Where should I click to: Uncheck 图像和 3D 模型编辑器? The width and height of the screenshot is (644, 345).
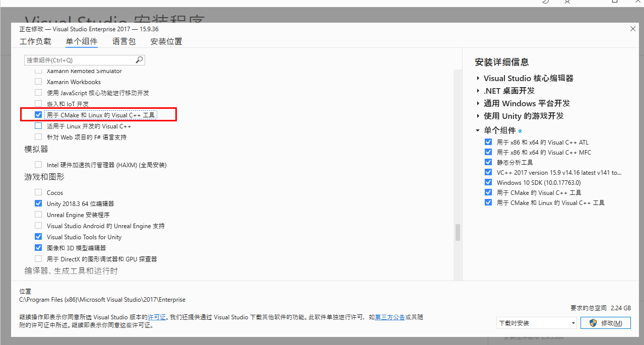pyautogui.click(x=38, y=247)
